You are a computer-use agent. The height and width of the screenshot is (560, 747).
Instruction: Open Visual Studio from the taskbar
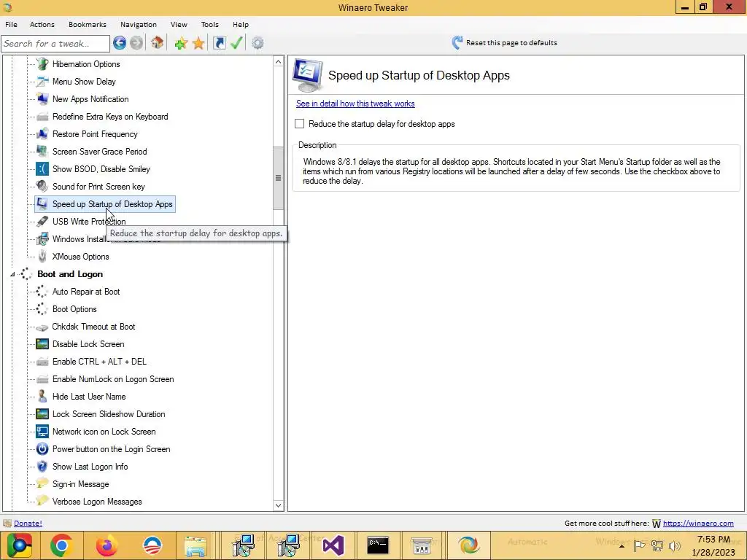pos(333,545)
